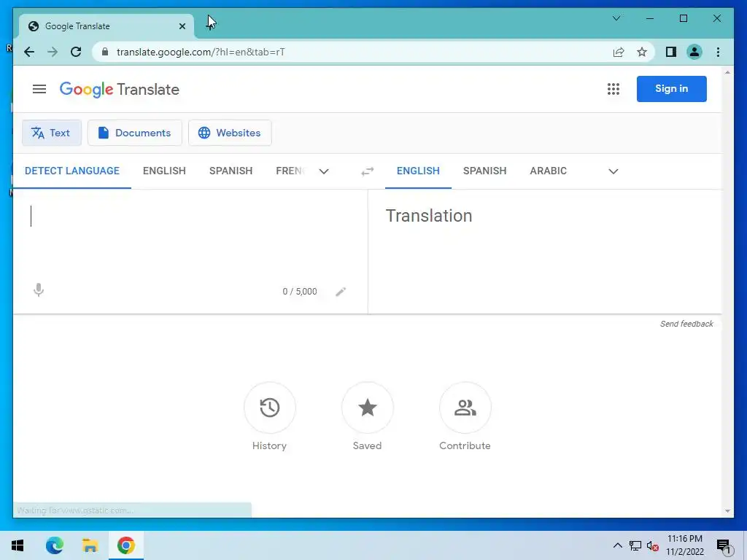Set target language to Spanish
This screenshot has height=560, width=747.
coord(484,171)
